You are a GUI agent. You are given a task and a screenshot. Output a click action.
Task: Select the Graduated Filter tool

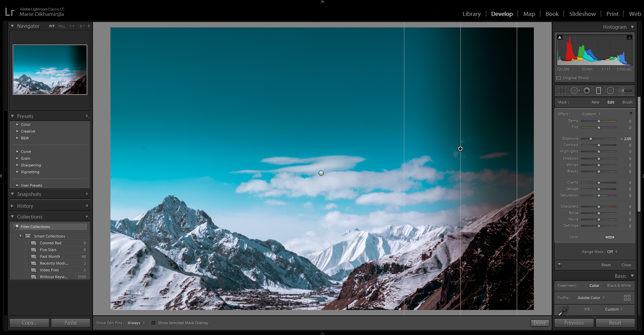pos(598,91)
